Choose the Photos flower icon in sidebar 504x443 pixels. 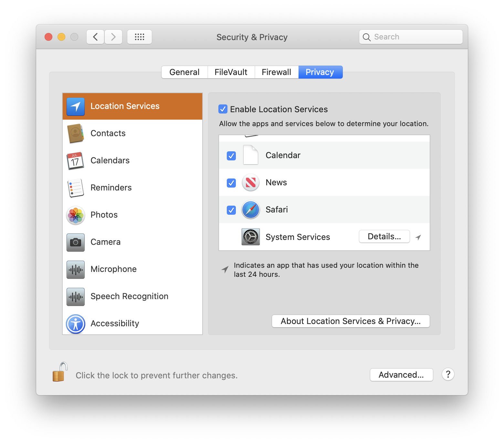(76, 215)
